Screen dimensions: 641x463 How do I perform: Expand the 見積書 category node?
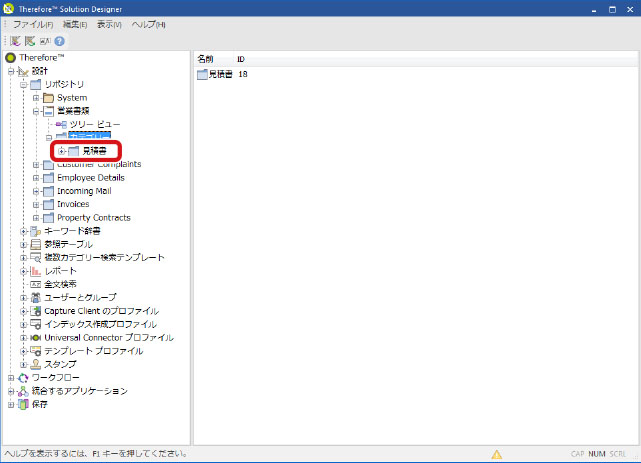[62, 150]
